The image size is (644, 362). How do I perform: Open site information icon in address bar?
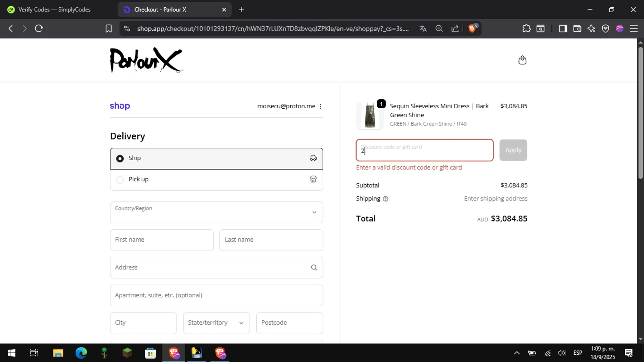pos(127,29)
